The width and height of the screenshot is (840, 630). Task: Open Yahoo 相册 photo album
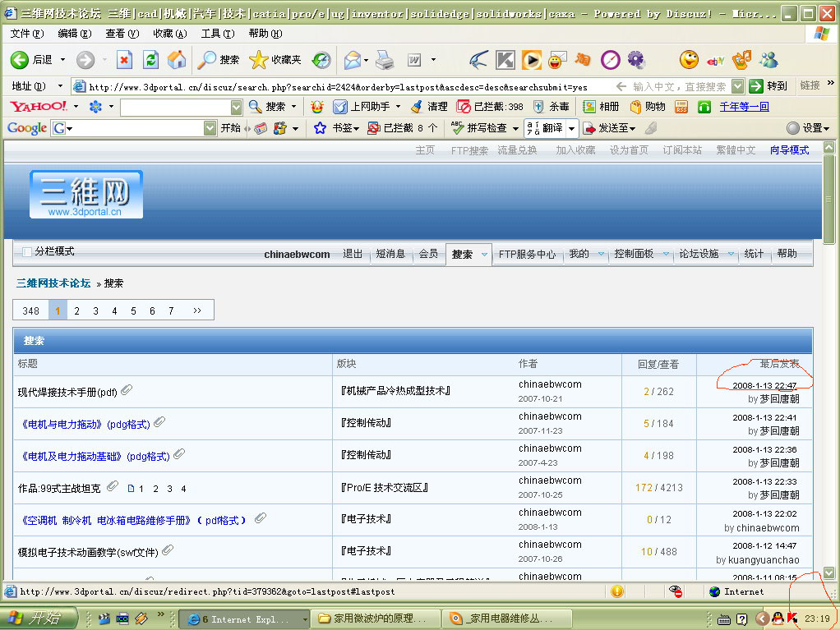[601, 107]
